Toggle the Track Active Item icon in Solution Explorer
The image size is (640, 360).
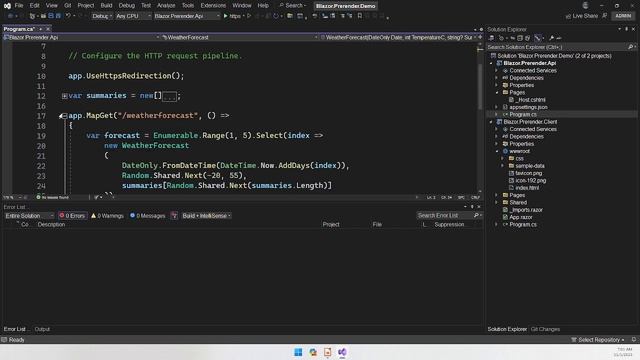(x=538, y=38)
